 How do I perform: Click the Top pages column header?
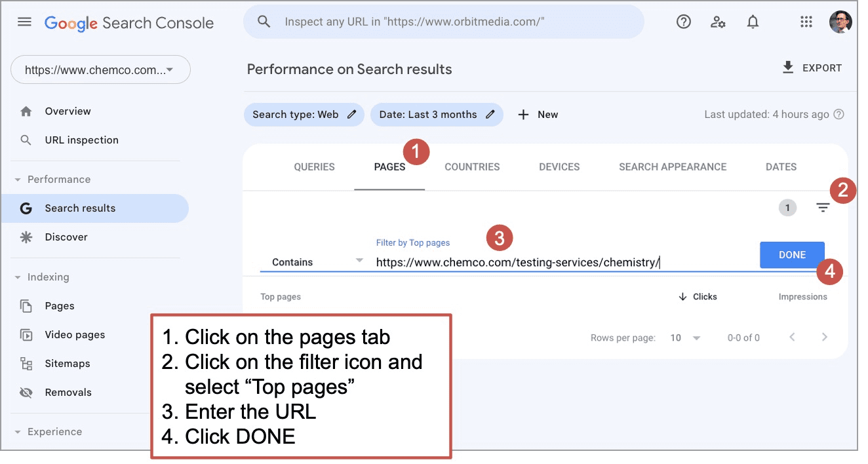pyautogui.click(x=281, y=297)
